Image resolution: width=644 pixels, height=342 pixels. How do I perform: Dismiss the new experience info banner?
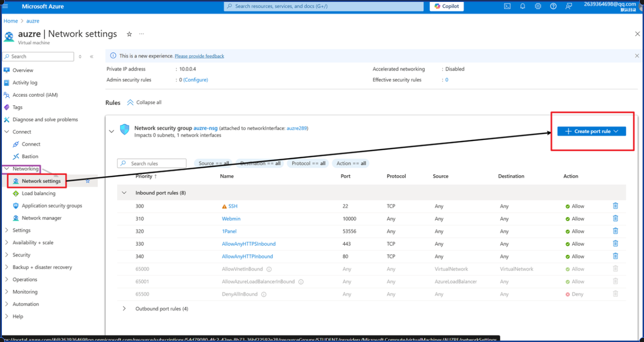coord(637,56)
